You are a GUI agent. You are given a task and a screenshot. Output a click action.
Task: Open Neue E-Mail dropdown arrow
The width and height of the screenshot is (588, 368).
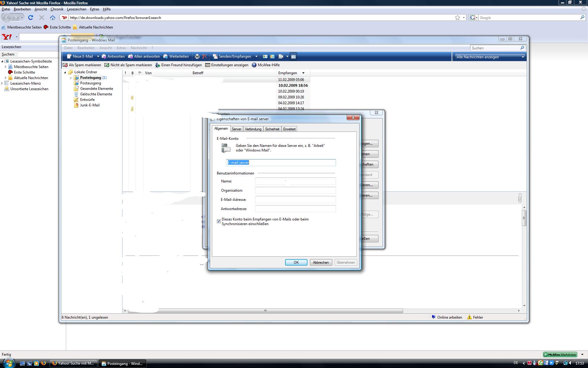click(x=98, y=56)
